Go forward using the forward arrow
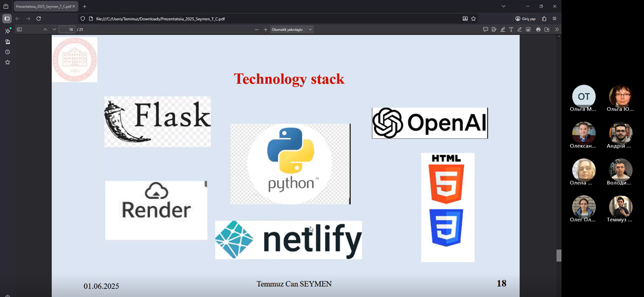644x297 pixels. (28, 19)
